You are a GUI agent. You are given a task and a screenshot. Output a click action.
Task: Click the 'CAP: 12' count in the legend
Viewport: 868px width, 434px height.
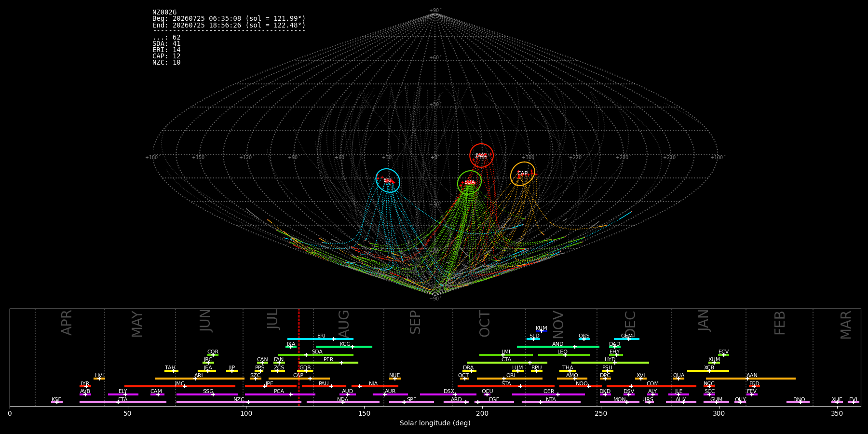[x=166, y=56]
